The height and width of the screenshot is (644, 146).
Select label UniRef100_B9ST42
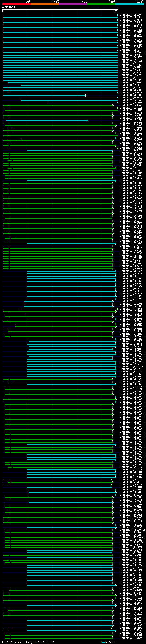(x=131, y=85)
